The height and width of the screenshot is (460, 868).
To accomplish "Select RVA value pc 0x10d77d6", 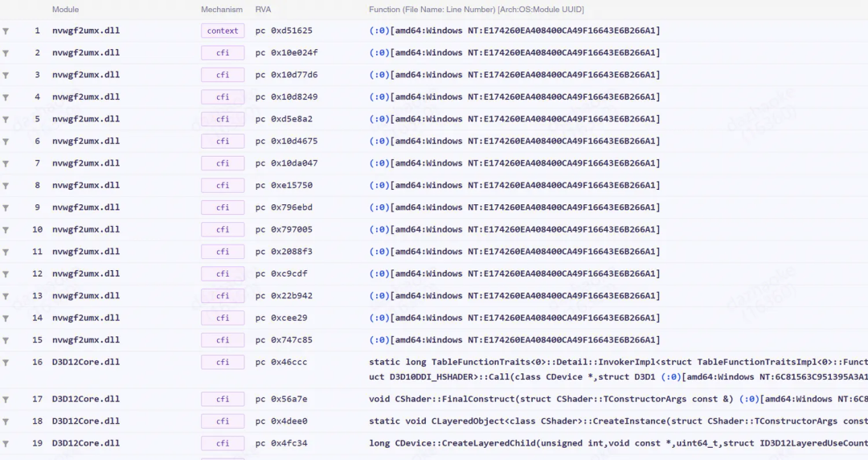I will point(286,74).
